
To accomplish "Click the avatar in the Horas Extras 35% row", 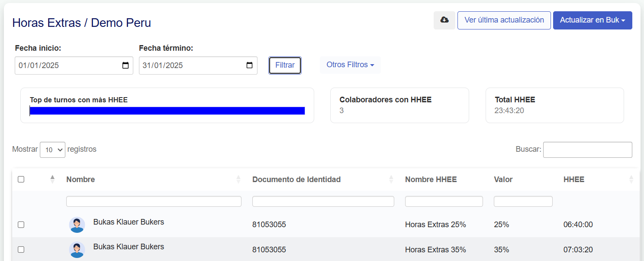I will point(77,250).
